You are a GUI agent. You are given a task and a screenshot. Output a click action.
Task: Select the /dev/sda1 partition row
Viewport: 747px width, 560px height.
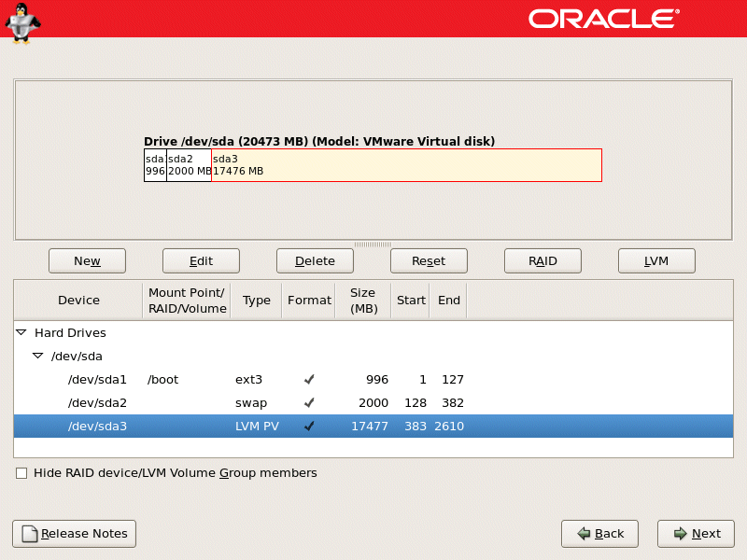[373, 380]
